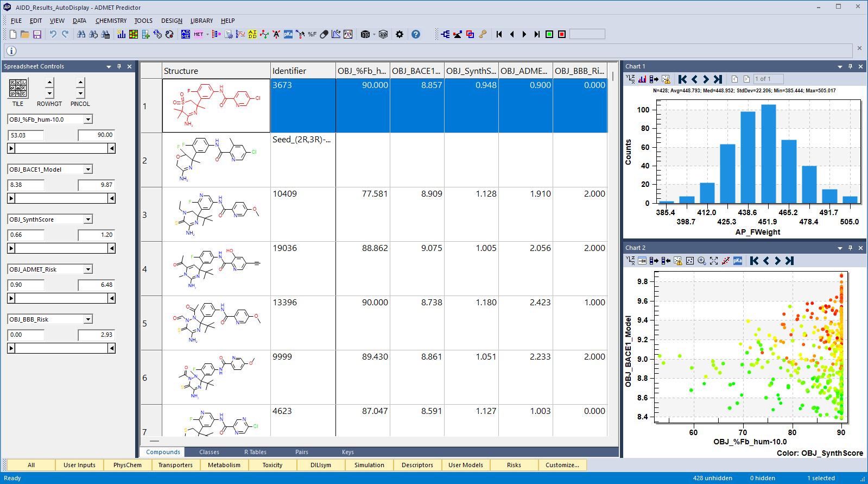The height and width of the screenshot is (484, 868).
Task: Click the OBJ_BACE1_Model range slider bar
Action: (x=61, y=198)
